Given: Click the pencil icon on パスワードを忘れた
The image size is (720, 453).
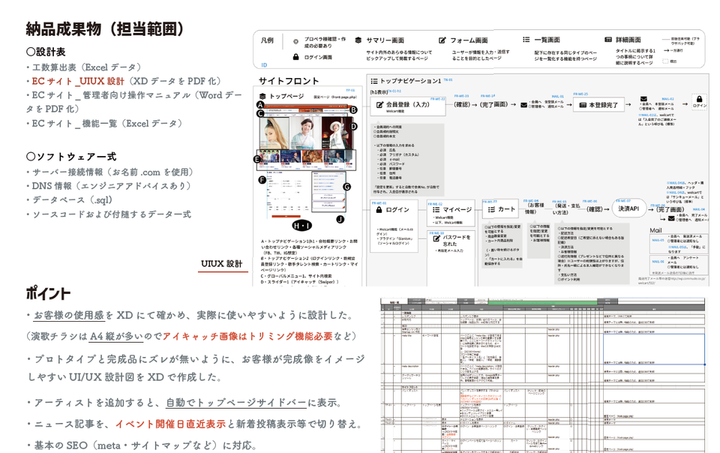Looking at the screenshot, I should pyautogui.click(x=436, y=239).
